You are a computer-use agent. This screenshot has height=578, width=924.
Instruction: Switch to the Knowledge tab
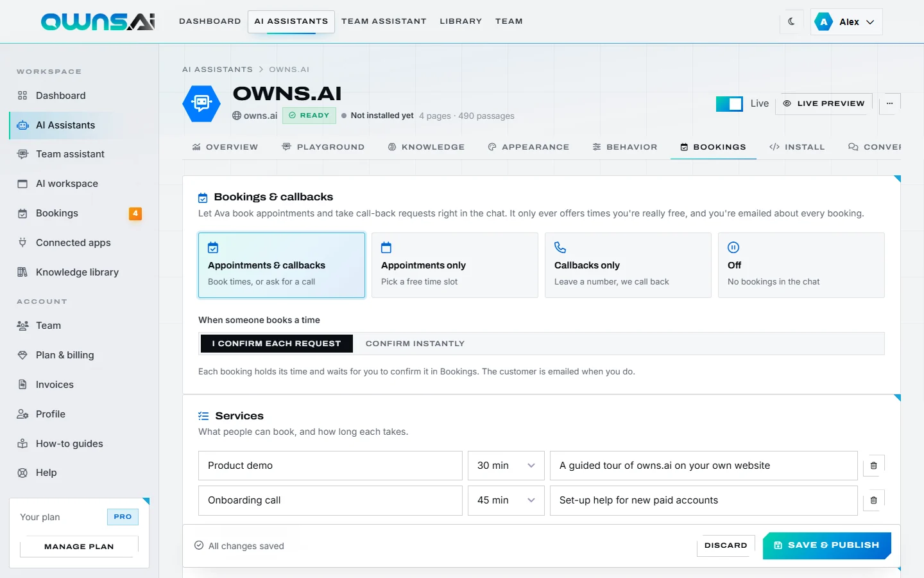coord(427,147)
